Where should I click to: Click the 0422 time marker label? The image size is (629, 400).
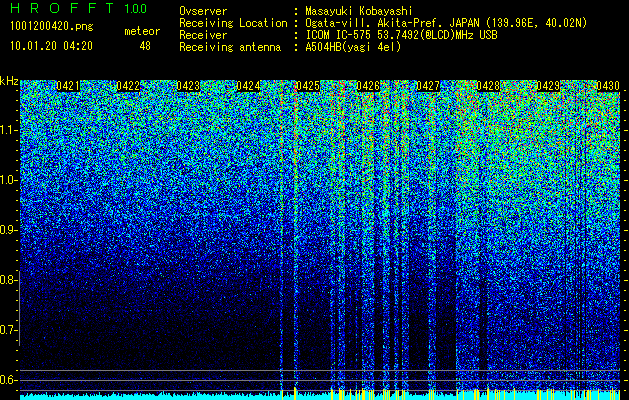click(x=128, y=86)
